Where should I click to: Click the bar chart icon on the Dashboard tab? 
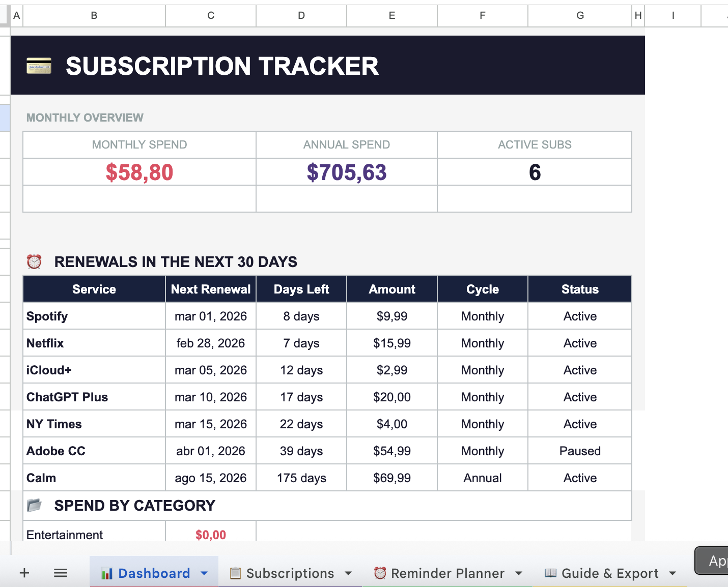[x=106, y=573]
